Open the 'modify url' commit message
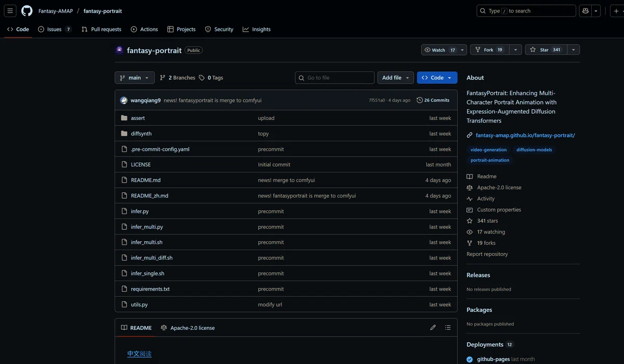Viewport: 624px width, 364px height. 270,305
